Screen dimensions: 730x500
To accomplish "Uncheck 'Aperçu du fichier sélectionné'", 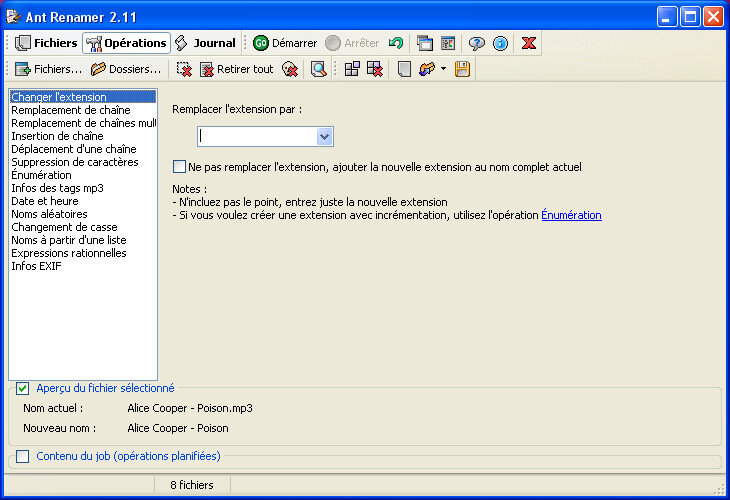I will click(x=23, y=388).
